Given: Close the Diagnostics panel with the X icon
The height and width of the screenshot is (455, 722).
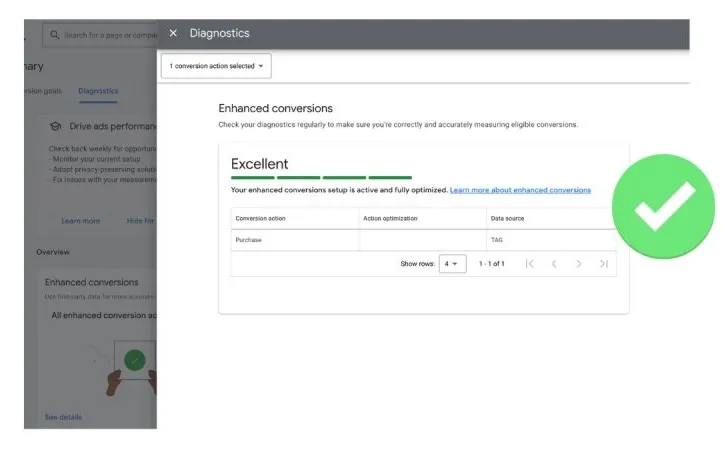Looking at the screenshot, I should coord(173,33).
